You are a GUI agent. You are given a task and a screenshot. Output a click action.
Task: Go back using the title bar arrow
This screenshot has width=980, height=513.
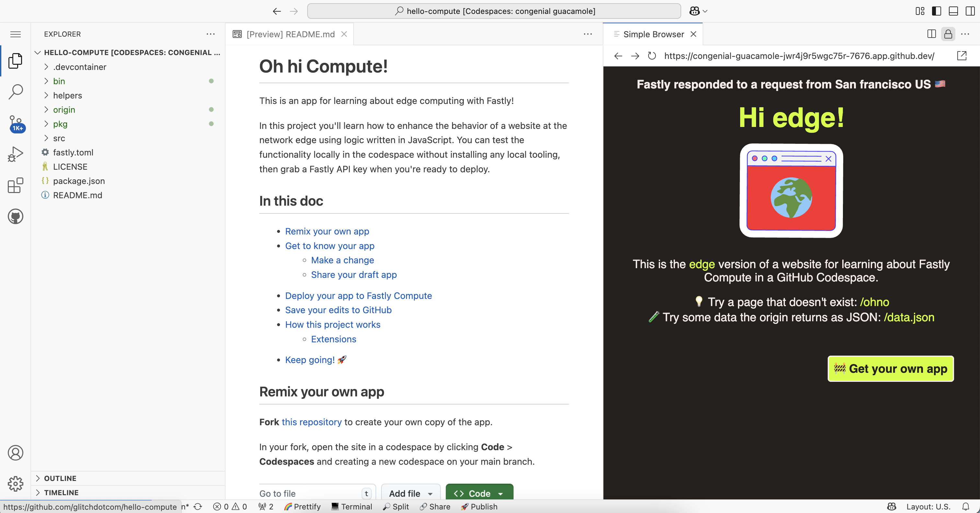click(276, 11)
